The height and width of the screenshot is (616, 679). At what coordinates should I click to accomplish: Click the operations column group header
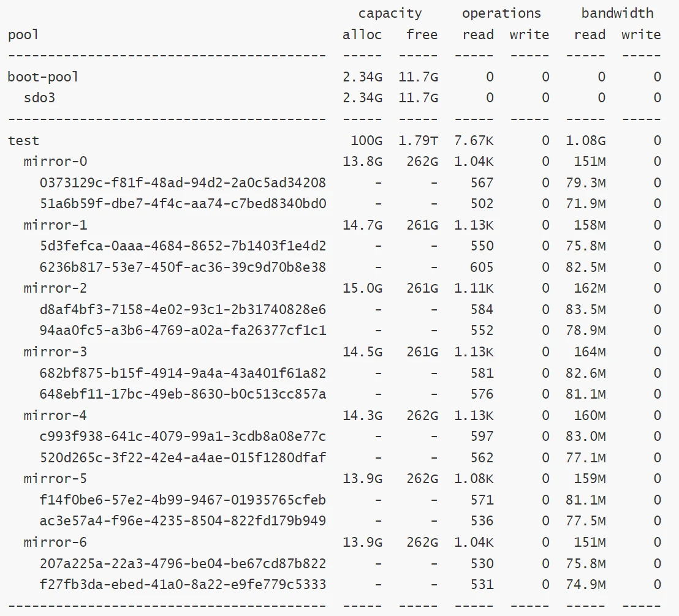[x=501, y=13]
